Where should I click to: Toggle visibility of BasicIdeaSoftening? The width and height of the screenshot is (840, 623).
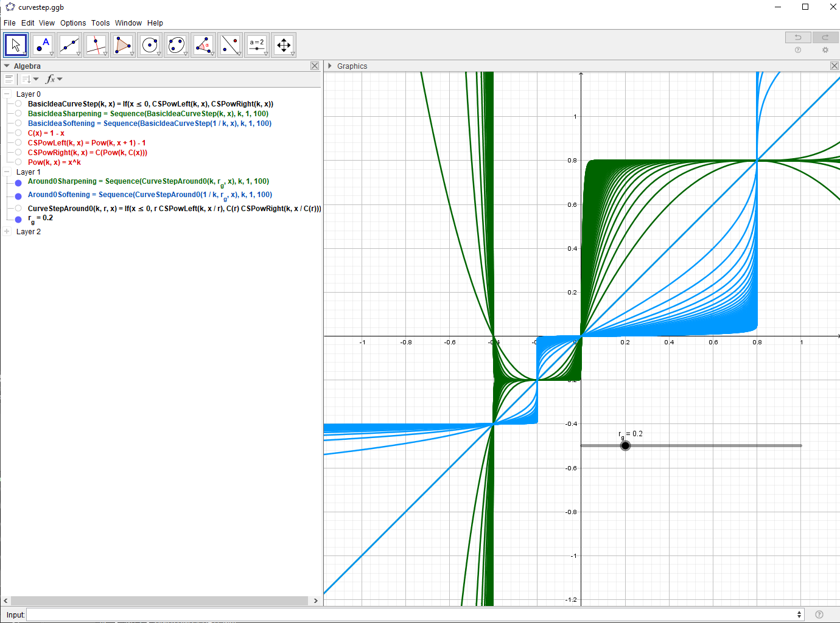[x=18, y=124]
